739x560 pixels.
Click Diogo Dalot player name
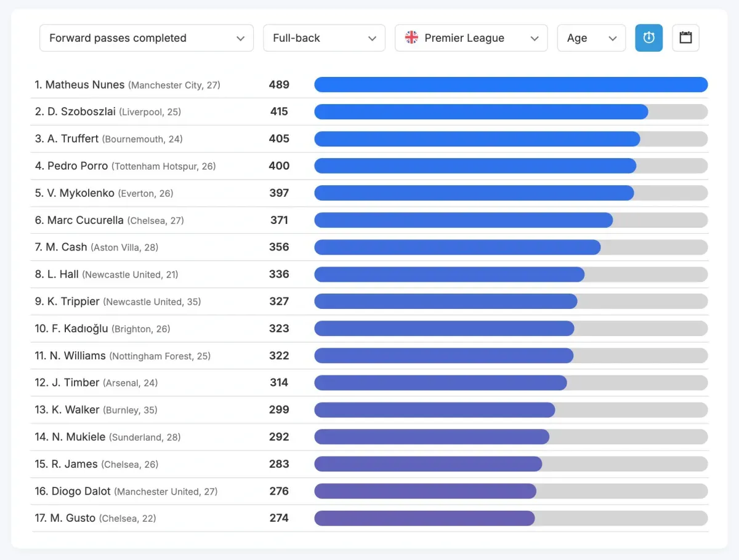pos(81,491)
